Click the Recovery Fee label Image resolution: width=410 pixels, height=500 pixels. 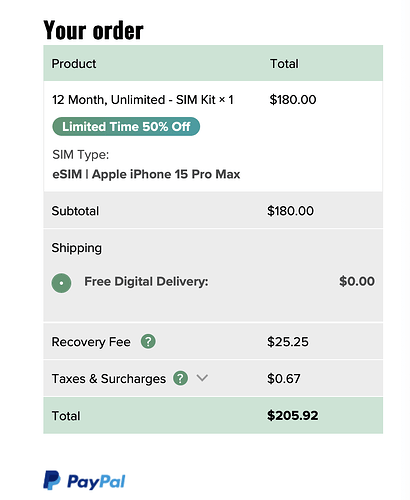coord(91,342)
